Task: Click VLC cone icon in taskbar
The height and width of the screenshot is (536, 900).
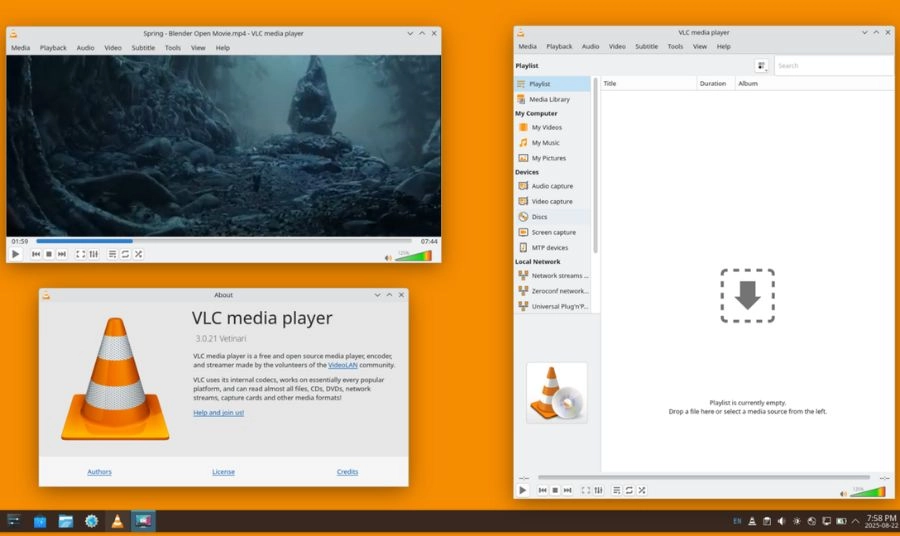Action: coord(117,521)
